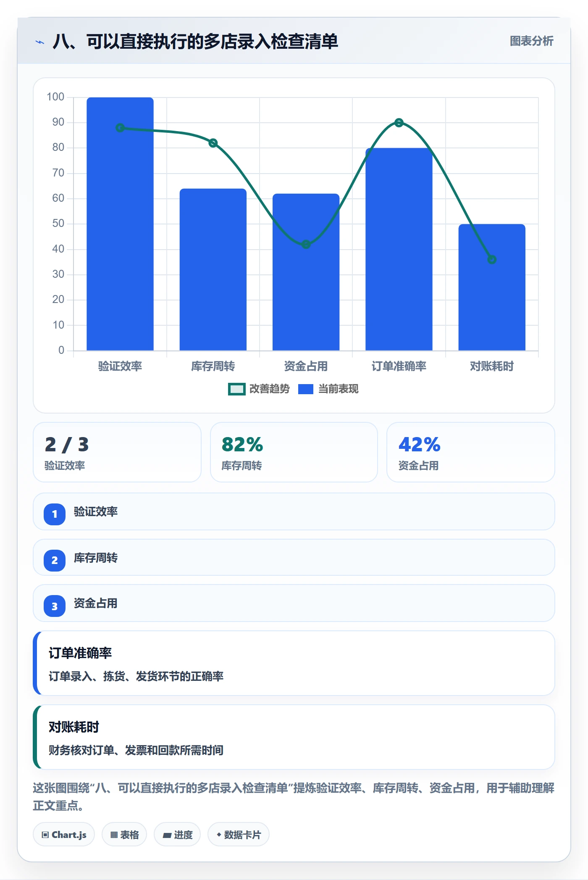Image resolution: width=588 pixels, height=880 pixels.
Task: Select list row text 库存周转
Action: coord(96,558)
